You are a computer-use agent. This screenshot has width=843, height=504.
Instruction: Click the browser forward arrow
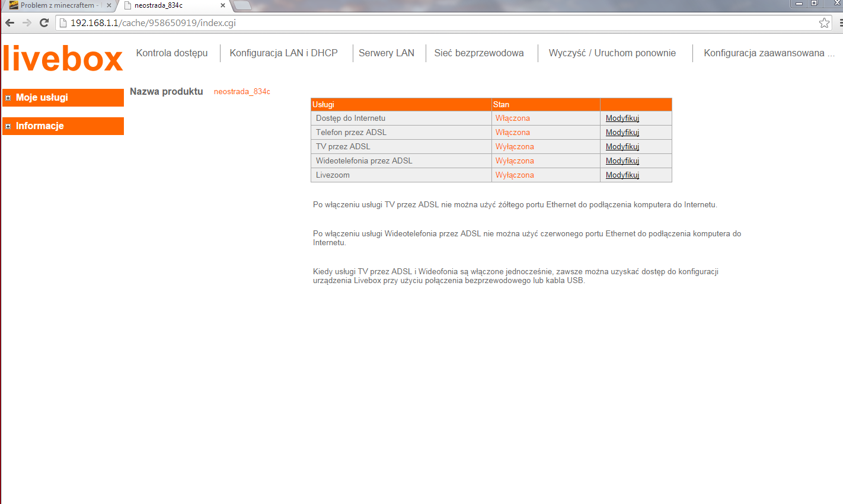tap(27, 23)
